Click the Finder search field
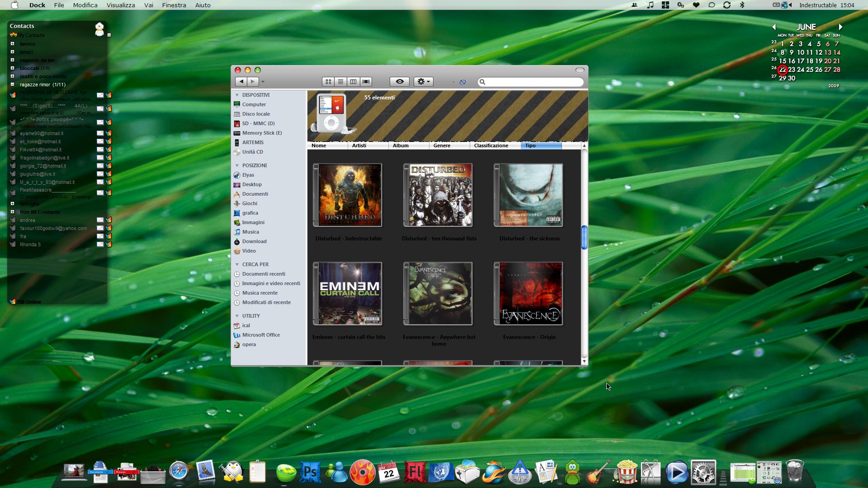The height and width of the screenshot is (488, 868). coord(531,82)
